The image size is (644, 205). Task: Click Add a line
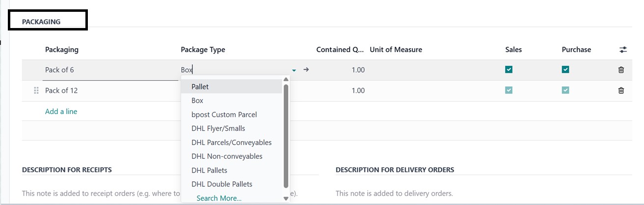coord(61,112)
